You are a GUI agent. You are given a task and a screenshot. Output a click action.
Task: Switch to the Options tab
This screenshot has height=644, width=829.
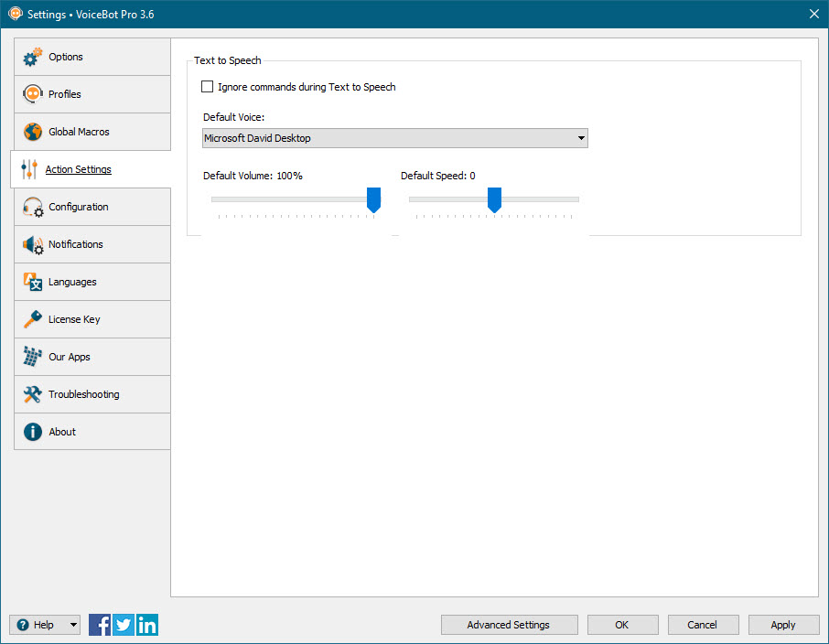pos(92,57)
